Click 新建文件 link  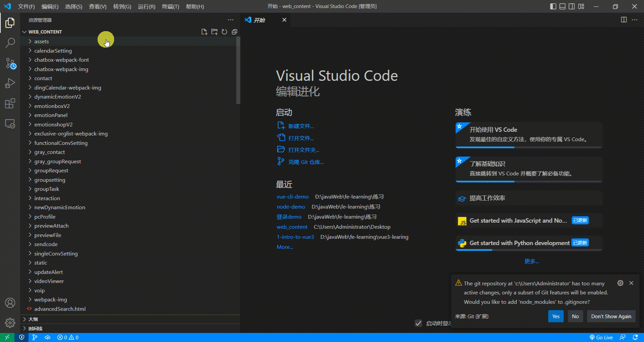pos(301,126)
